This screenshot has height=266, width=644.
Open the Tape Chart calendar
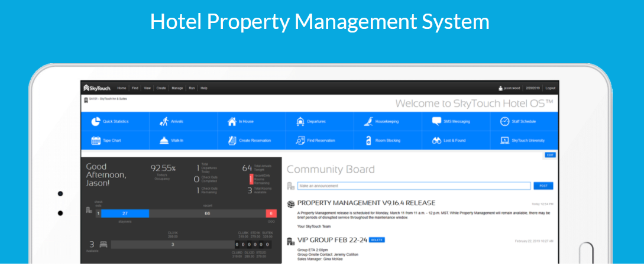(x=111, y=141)
